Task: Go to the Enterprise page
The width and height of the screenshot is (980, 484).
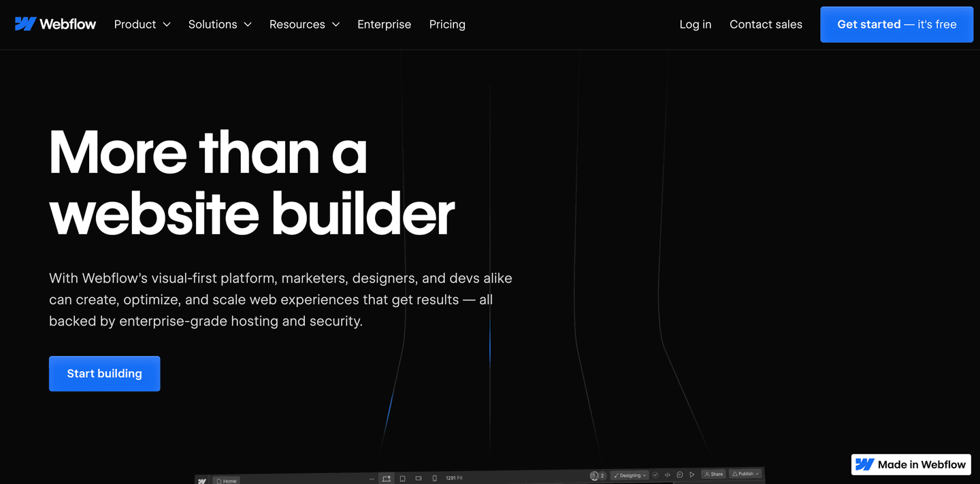Action: (384, 24)
